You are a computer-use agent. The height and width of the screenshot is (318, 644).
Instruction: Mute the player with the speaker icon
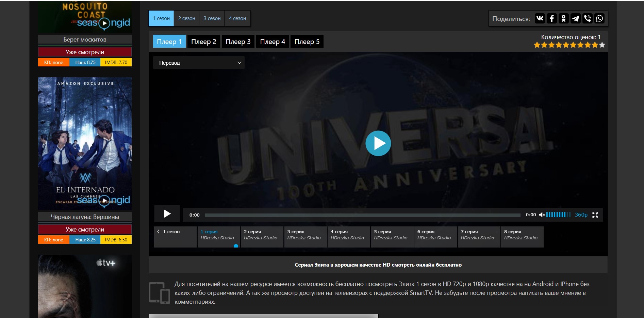pyautogui.click(x=542, y=215)
